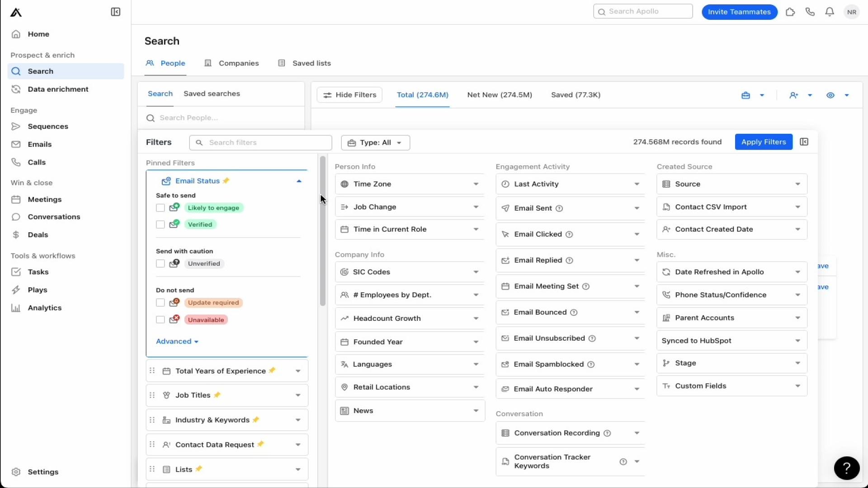Click the pinned filters vertical scrollbar
The width and height of the screenshot is (868, 488).
click(x=322, y=231)
